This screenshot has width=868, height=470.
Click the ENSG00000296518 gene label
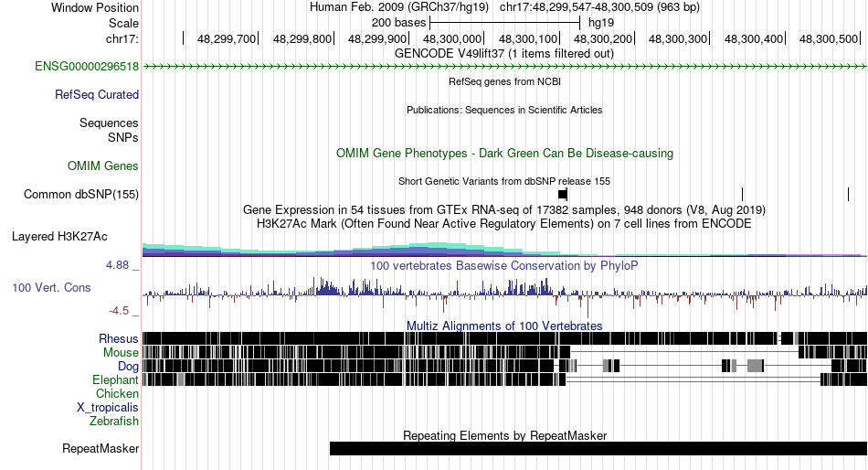(x=87, y=67)
